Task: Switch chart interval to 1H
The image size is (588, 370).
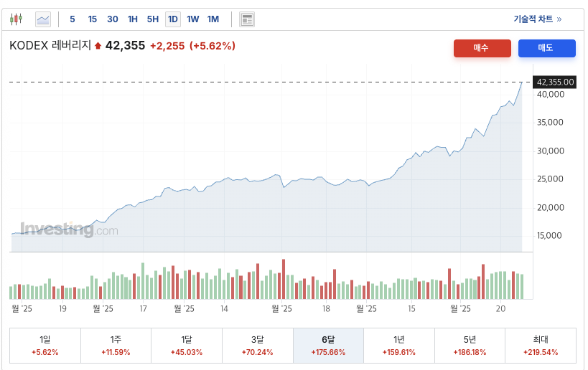Action: point(133,19)
